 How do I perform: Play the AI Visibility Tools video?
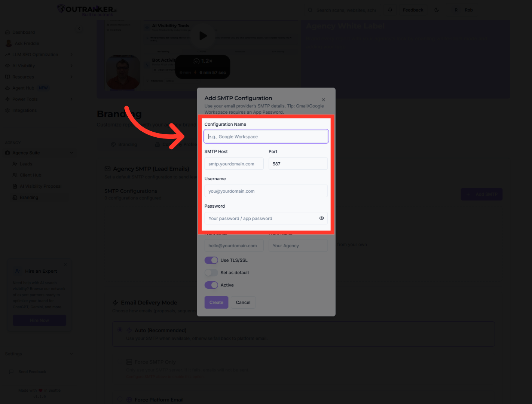203,36
